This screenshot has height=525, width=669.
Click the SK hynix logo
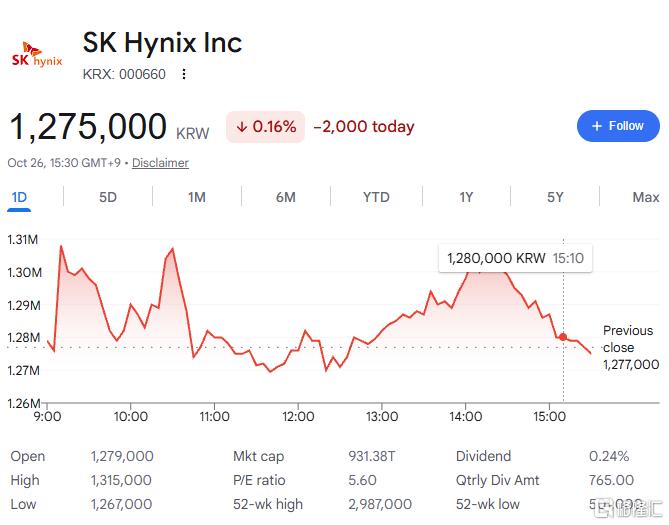pos(37,54)
